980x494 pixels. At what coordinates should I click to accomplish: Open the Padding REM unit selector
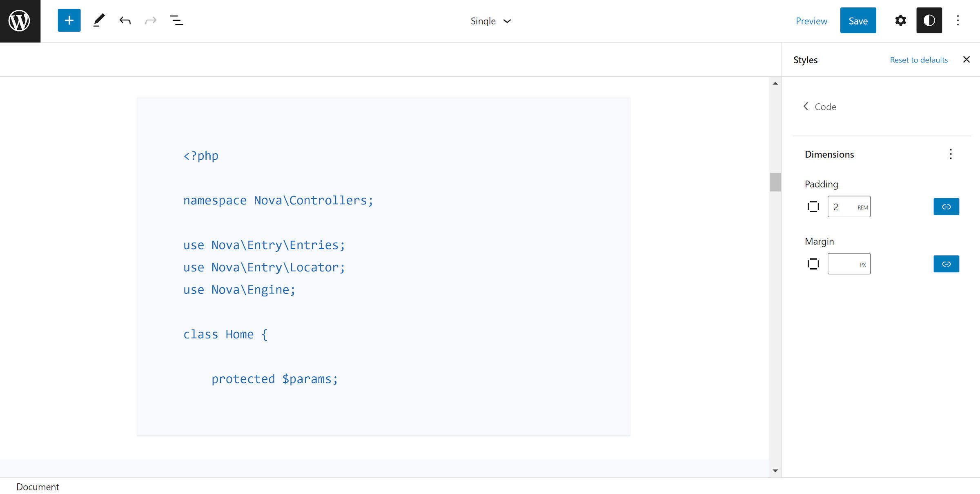coord(862,207)
